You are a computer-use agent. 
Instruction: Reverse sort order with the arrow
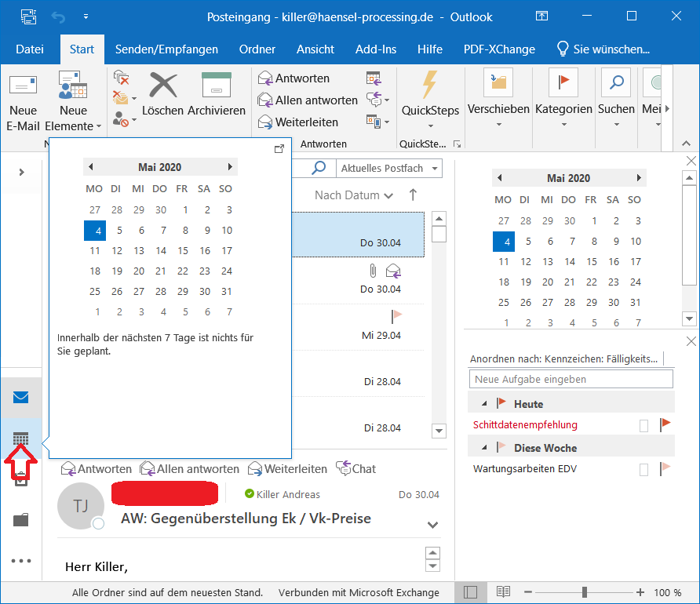[x=413, y=195]
